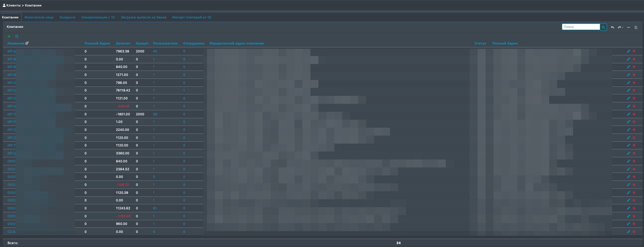This screenshot has height=247, width=644.
Task: Switch to the Физическое лицо tab
Action: pyautogui.click(x=39, y=17)
